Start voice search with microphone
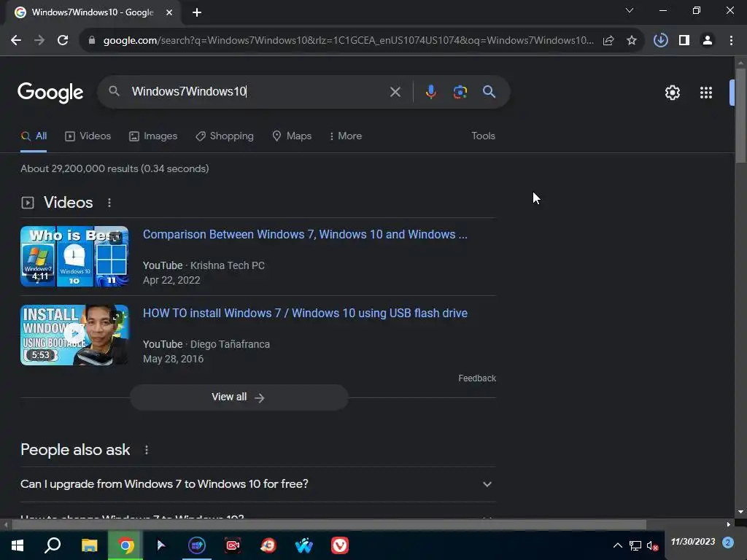Image resolution: width=747 pixels, height=560 pixels. click(x=430, y=92)
